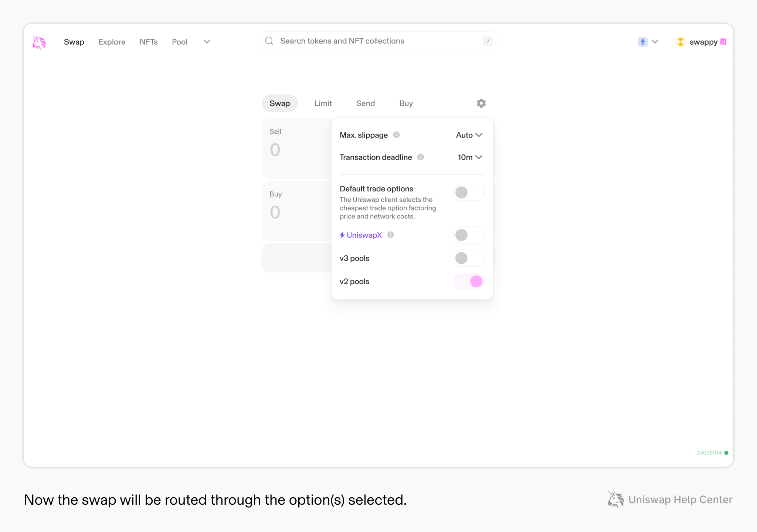Click the Max. slippage info icon
This screenshot has height=532, width=757.
[397, 135]
